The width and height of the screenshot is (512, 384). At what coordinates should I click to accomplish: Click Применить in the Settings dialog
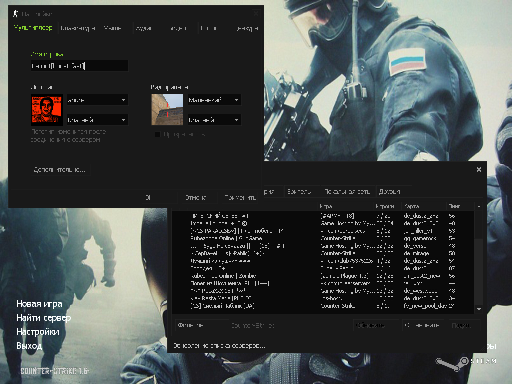coord(240,198)
